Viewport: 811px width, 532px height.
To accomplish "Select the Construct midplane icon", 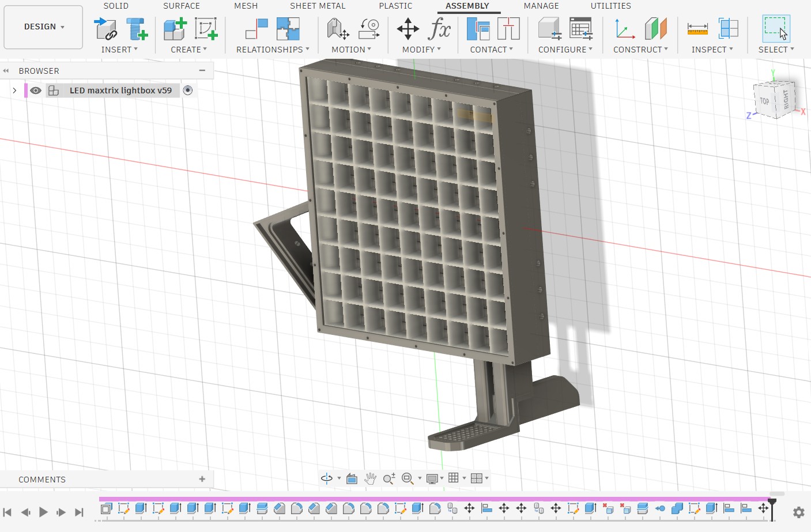I will click(x=655, y=28).
